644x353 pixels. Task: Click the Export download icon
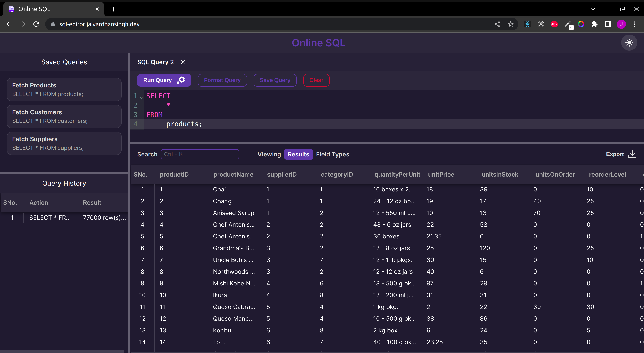tap(632, 154)
